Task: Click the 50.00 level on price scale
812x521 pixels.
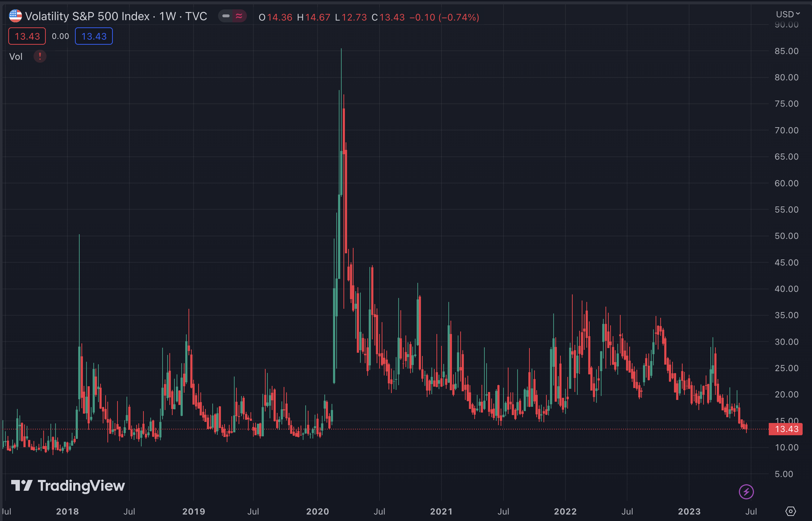Action: [x=786, y=236]
